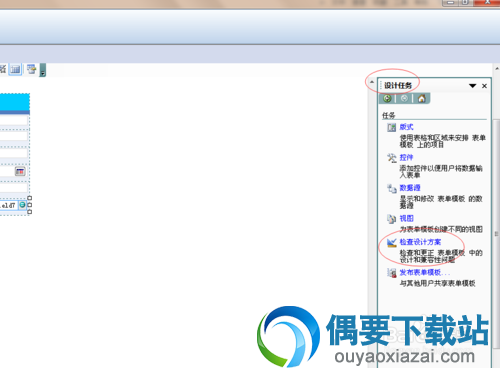Open the 控件 task link
Image resolution: width=500 pixels, height=368 pixels.
point(406,157)
